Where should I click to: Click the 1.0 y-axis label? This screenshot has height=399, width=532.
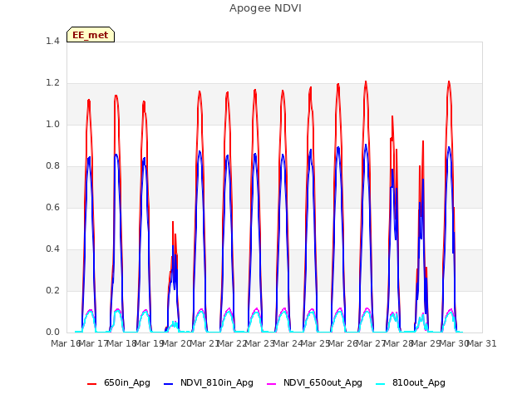[x=52, y=124]
